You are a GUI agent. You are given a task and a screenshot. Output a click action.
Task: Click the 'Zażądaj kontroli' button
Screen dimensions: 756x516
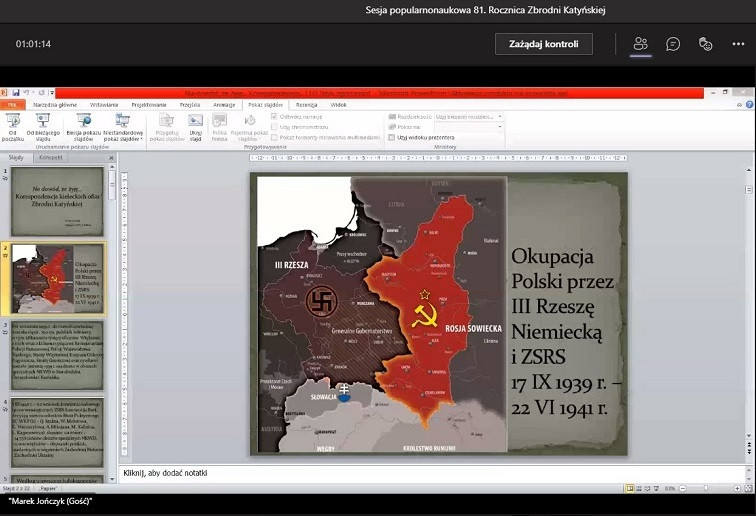(x=543, y=44)
